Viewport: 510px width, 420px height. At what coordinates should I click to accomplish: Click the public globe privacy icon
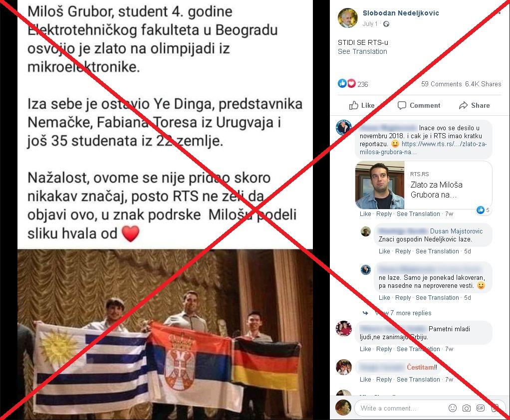point(386,24)
